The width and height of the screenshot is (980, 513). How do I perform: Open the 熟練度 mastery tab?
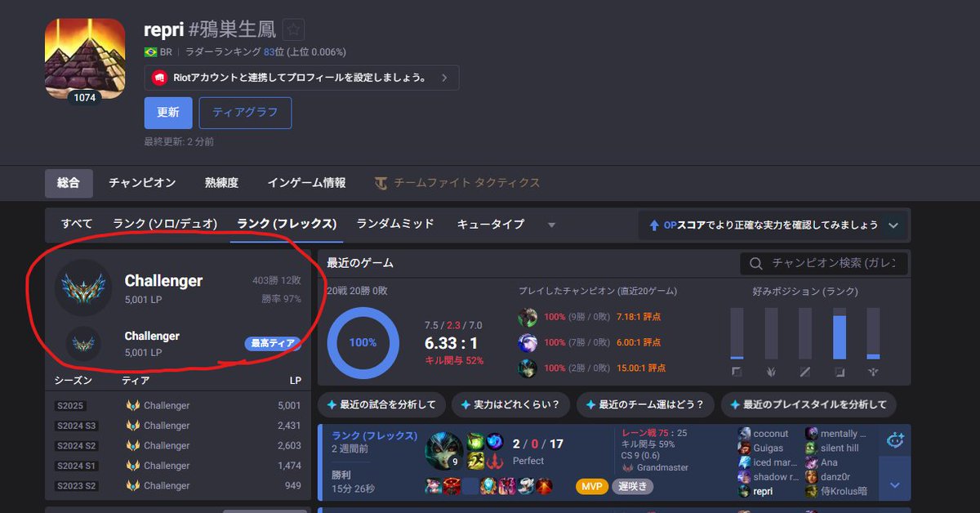point(221,183)
